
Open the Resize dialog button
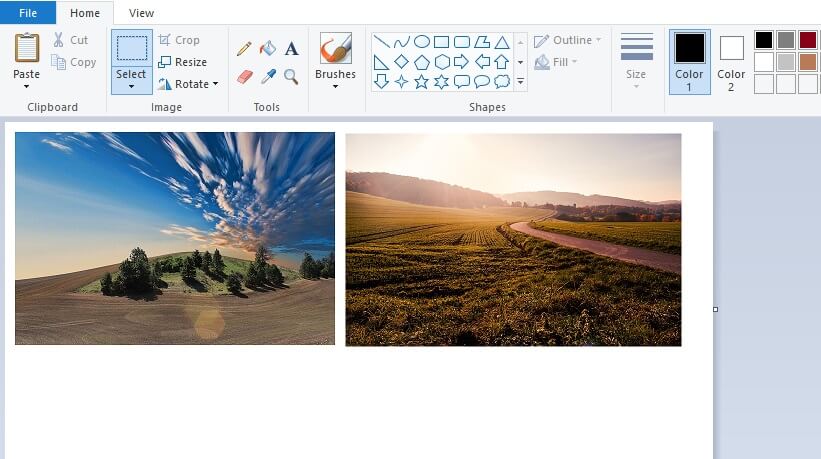(182, 62)
